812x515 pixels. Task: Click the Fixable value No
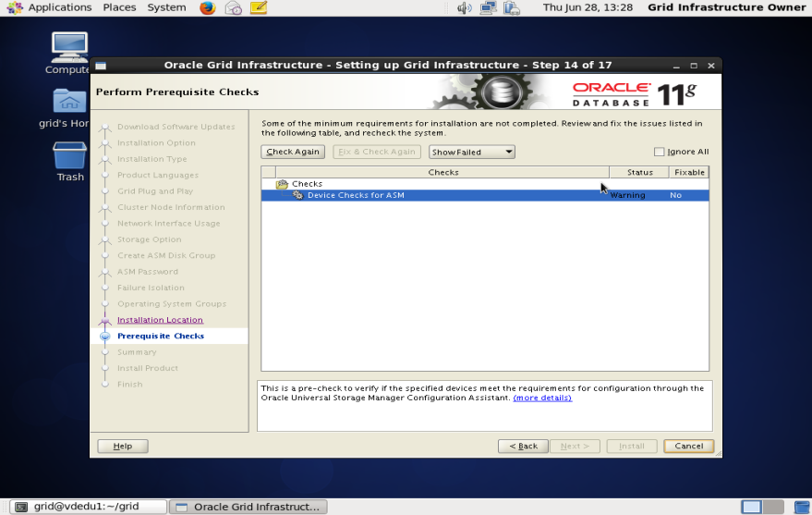pyautogui.click(x=676, y=195)
